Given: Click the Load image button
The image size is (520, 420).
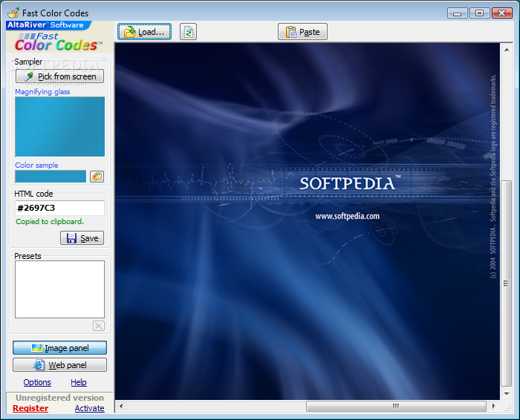Looking at the screenshot, I should [144, 32].
